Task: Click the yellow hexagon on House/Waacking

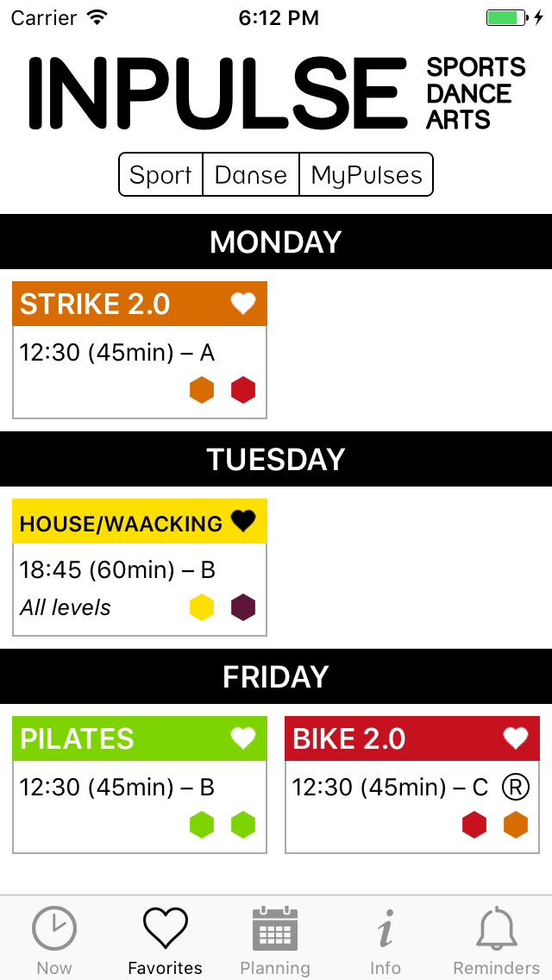Action: tap(202, 607)
